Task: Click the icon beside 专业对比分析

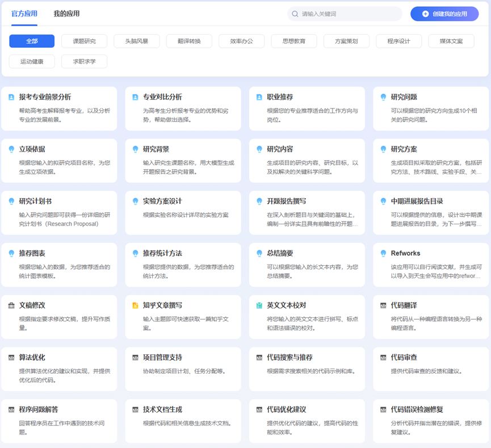Action: 135,97
